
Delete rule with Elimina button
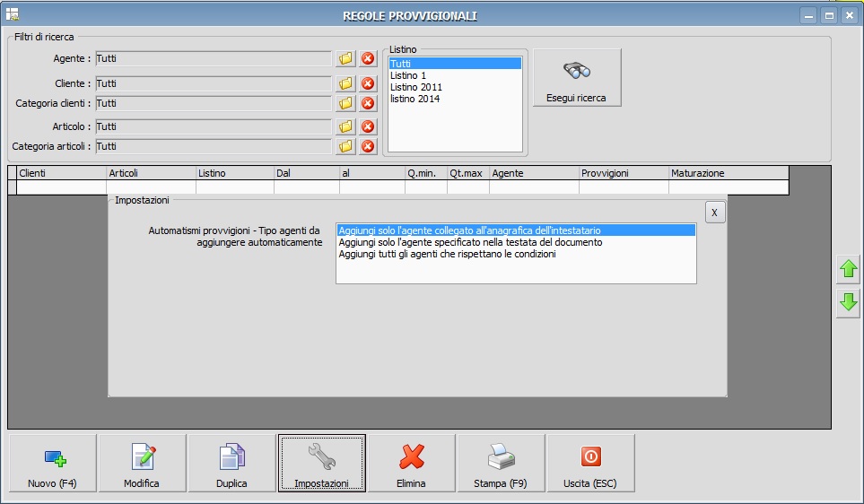(x=412, y=464)
